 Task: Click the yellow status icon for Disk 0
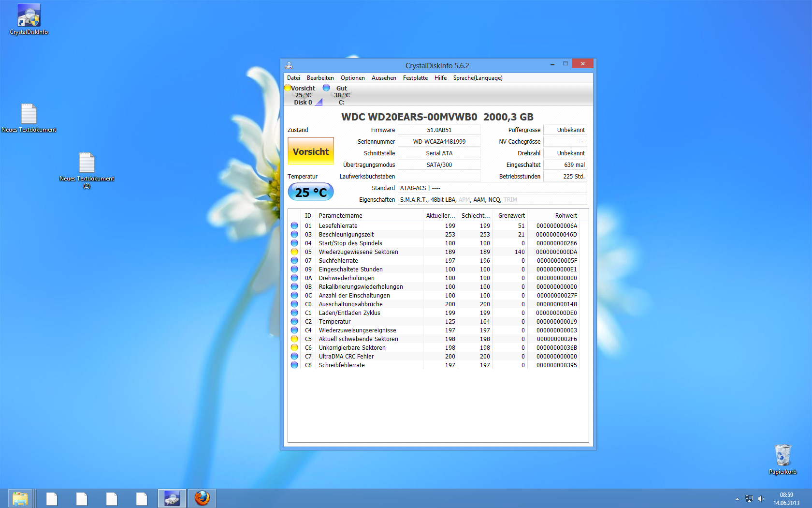(x=288, y=88)
